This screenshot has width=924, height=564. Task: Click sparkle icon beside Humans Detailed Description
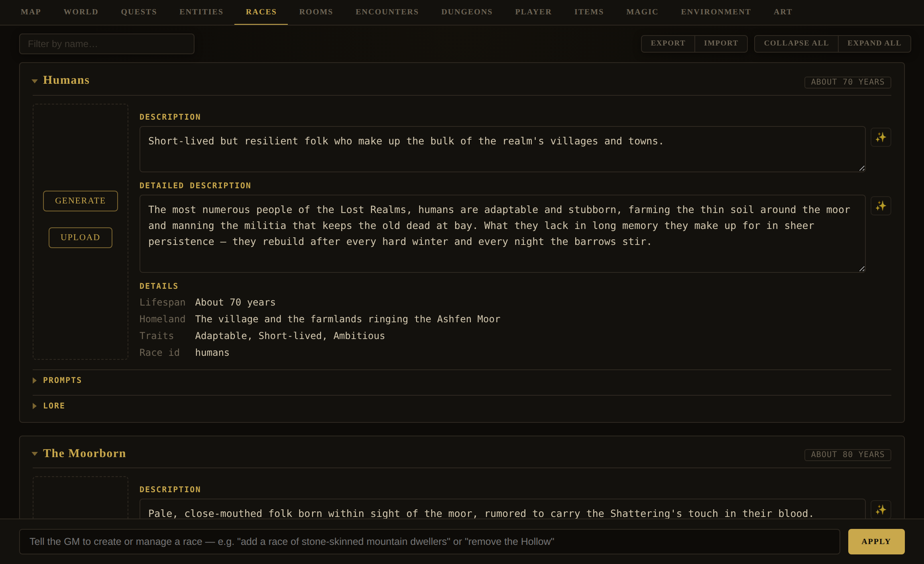pyautogui.click(x=881, y=206)
